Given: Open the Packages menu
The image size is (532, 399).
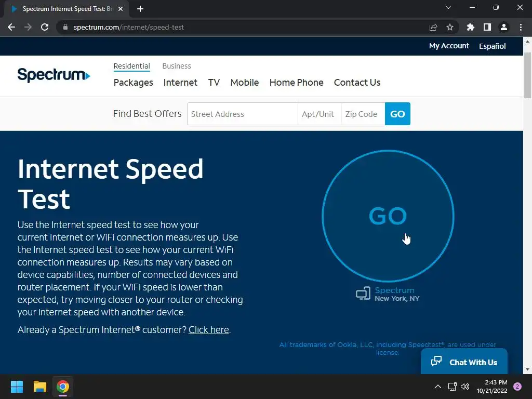Looking at the screenshot, I should [x=134, y=83].
